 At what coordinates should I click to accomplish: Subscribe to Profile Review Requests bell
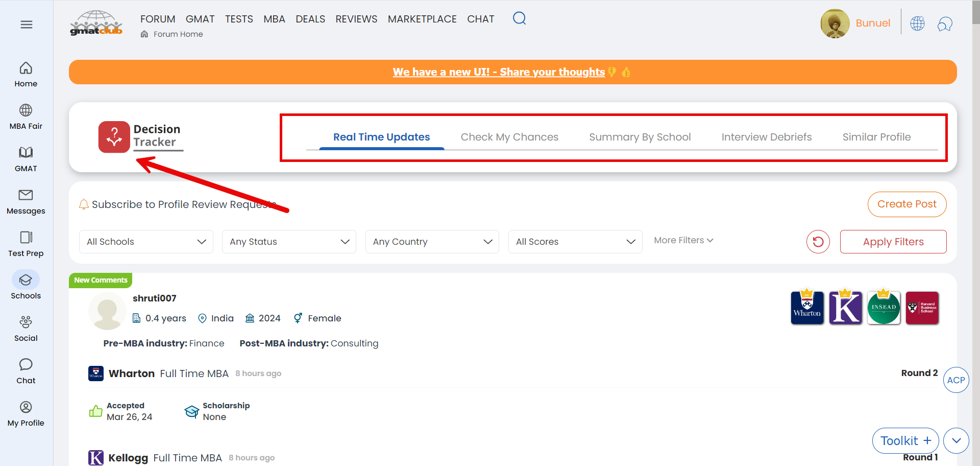84,204
